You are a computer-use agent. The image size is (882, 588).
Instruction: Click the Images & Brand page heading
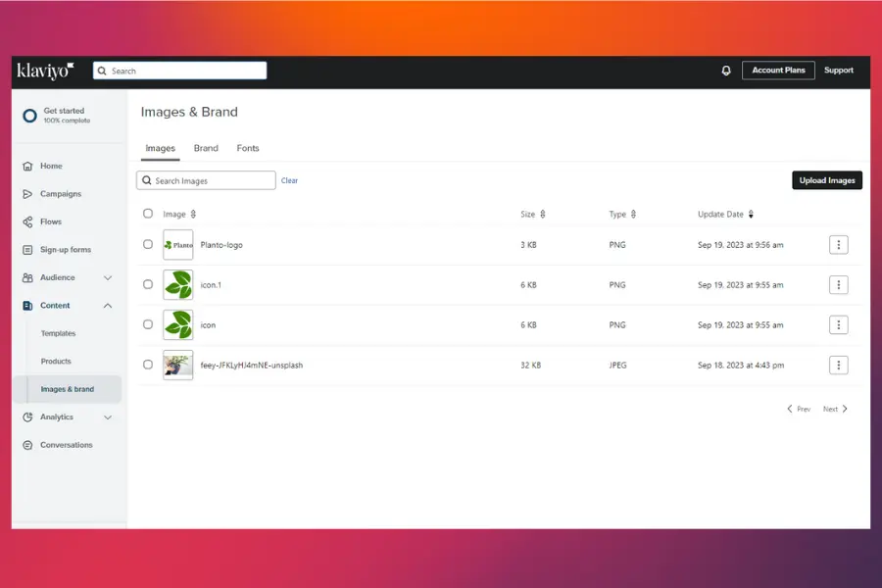click(189, 112)
